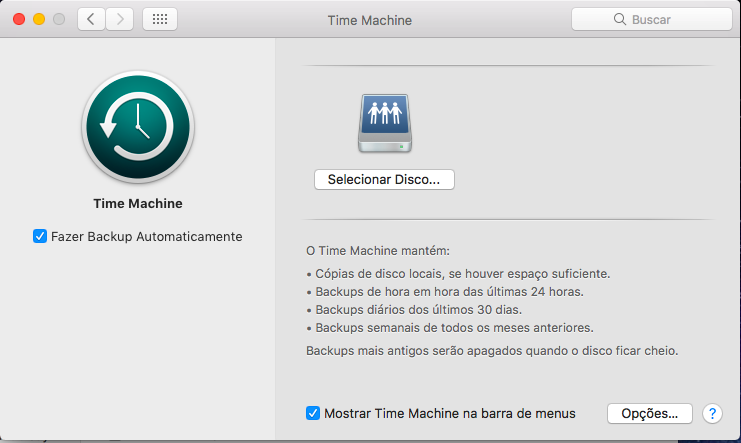Click the 'Backups mais antigos serão apagados' note
The image size is (741, 443).
click(x=491, y=351)
